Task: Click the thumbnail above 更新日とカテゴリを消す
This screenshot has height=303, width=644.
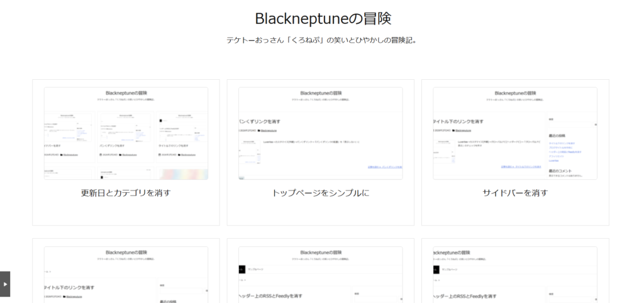Action: [126, 133]
